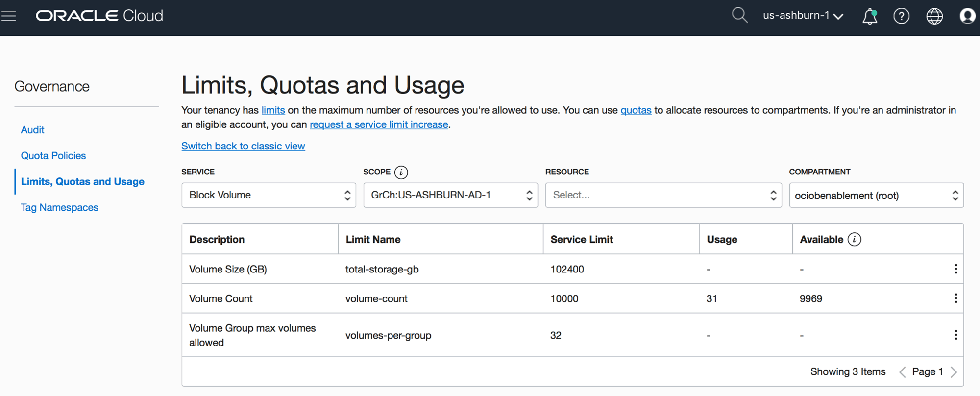Viewport: 980px width, 396px height.
Task: Click the 10000 service limit value
Action: pyautogui.click(x=564, y=298)
